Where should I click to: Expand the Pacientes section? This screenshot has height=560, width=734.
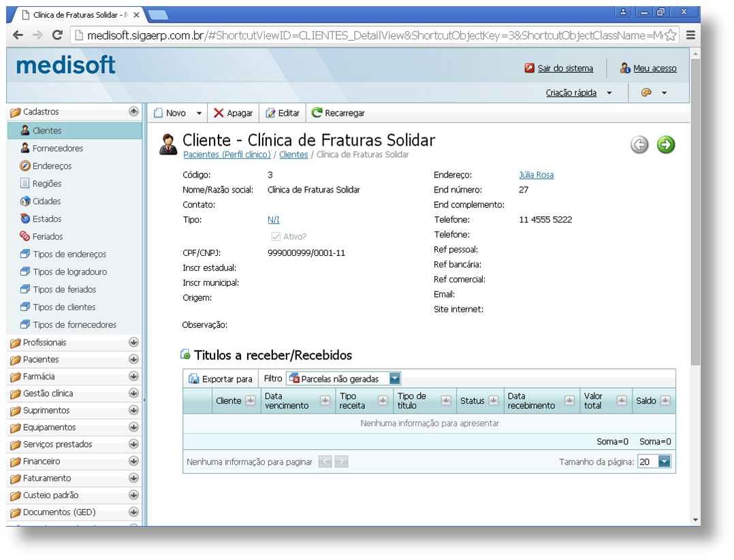point(133,359)
